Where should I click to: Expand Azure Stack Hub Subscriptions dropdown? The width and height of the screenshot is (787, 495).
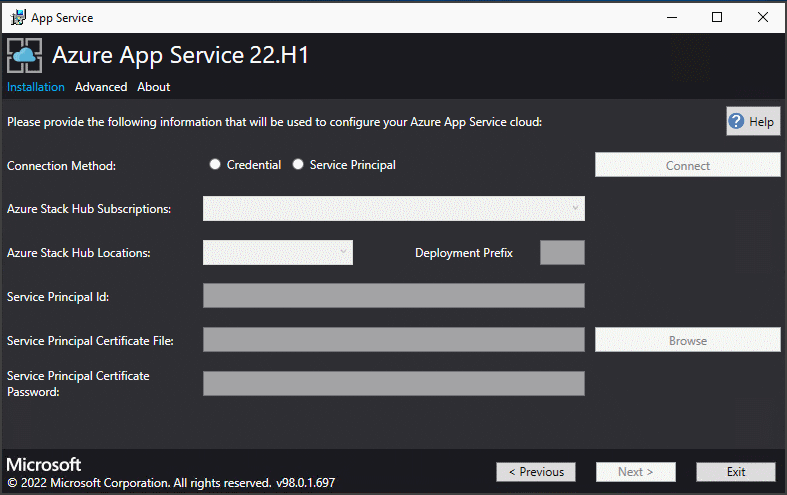pos(393,208)
